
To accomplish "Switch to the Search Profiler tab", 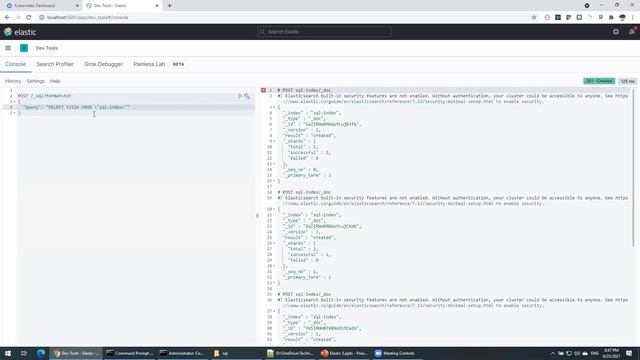I will coord(55,64).
